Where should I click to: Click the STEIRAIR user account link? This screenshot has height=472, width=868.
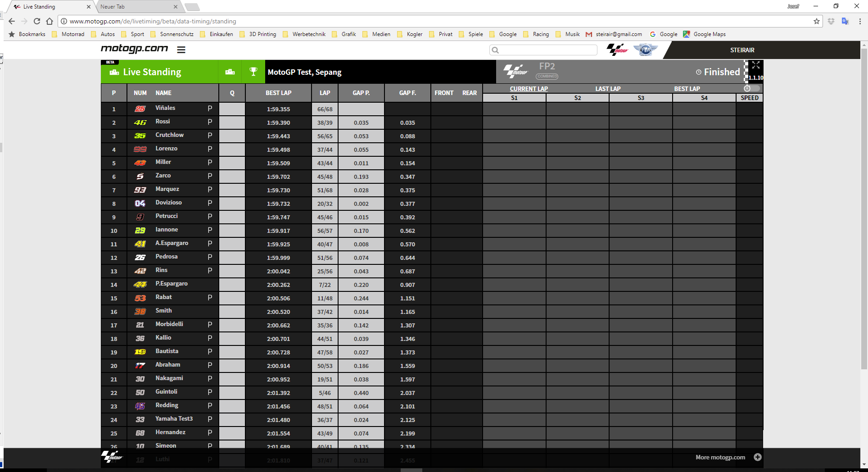click(x=742, y=50)
